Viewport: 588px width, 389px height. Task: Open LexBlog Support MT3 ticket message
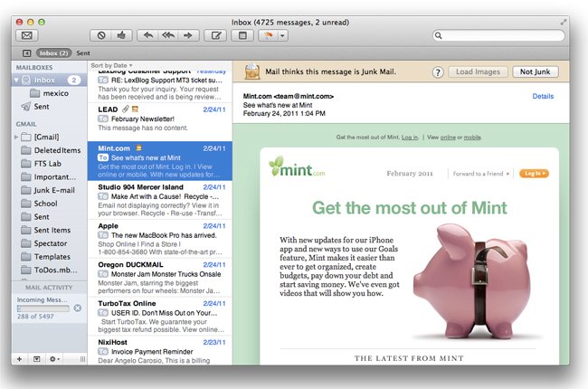[x=160, y=85]
